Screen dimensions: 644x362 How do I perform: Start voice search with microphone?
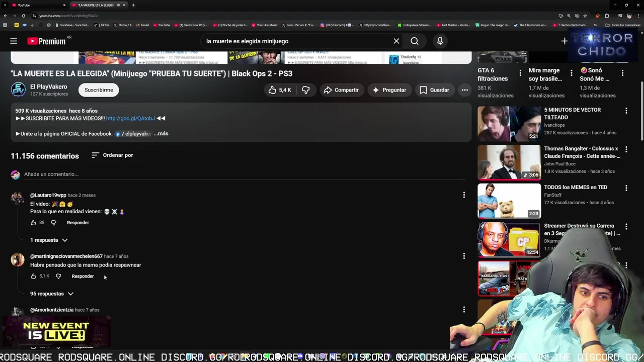pyautogui.click(x=440, y=41)
